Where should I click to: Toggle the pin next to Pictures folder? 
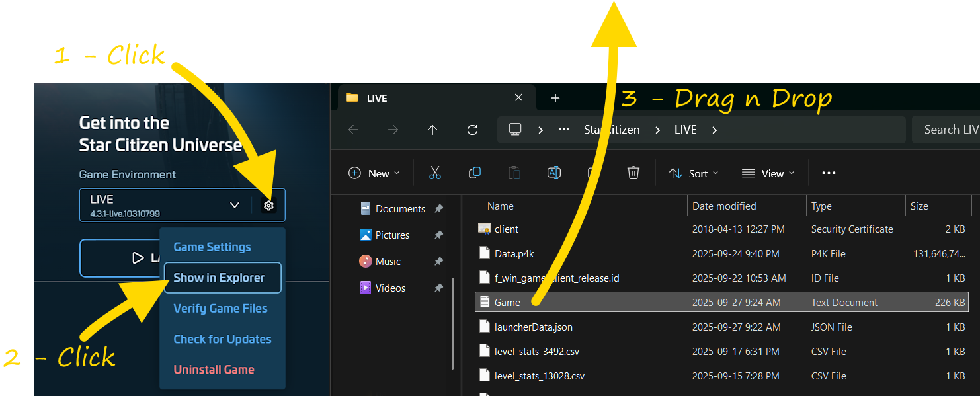[x=438, y=235]
